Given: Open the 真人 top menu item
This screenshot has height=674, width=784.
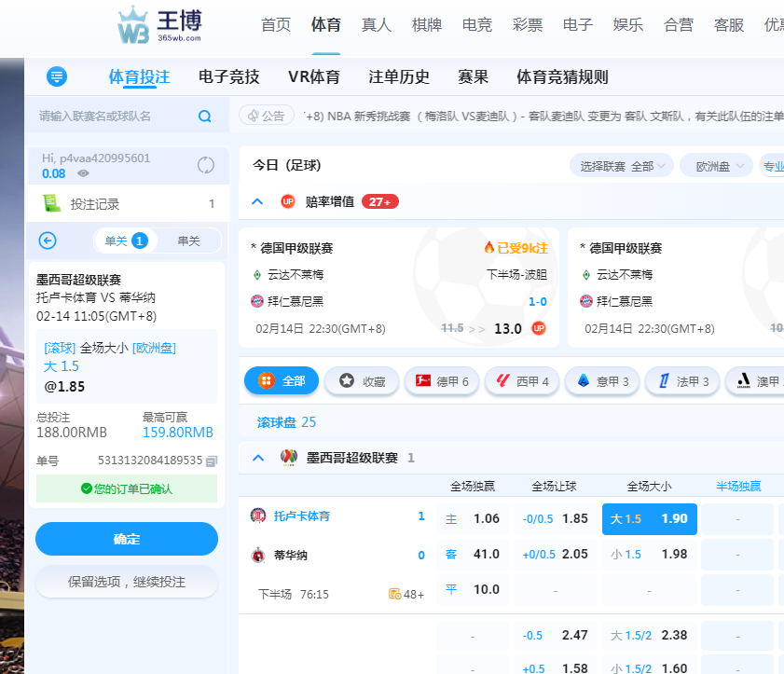Looking at the screenshot, I should coord(377,25).
